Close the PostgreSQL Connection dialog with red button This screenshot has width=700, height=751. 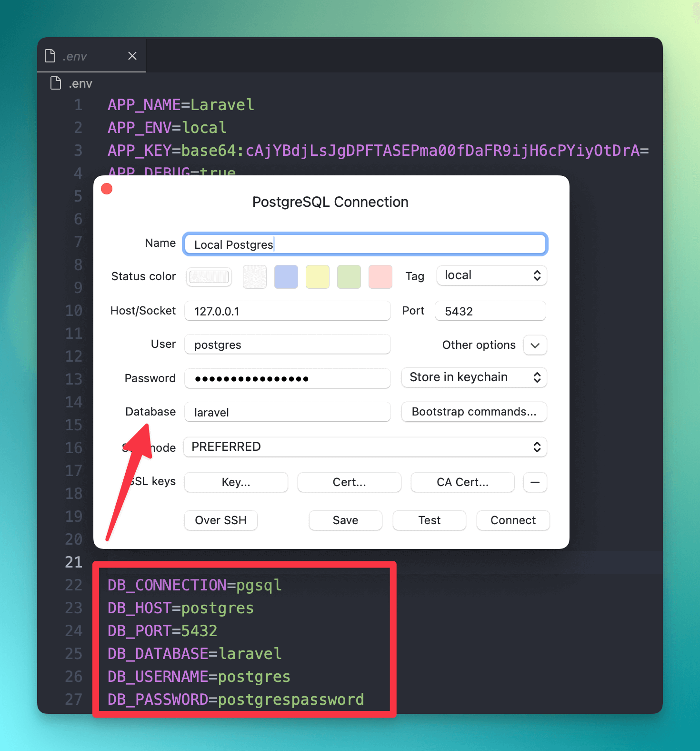[x=107, y=189]
